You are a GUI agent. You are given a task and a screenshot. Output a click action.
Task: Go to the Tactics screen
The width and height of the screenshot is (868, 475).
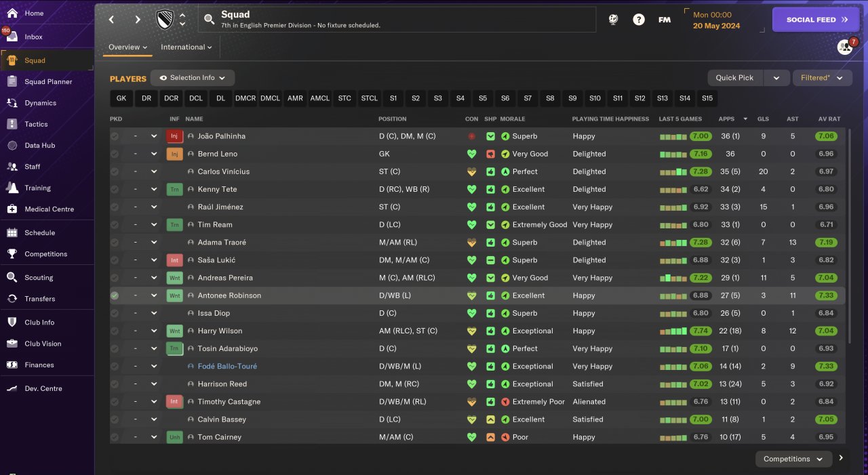coord(36,124)
